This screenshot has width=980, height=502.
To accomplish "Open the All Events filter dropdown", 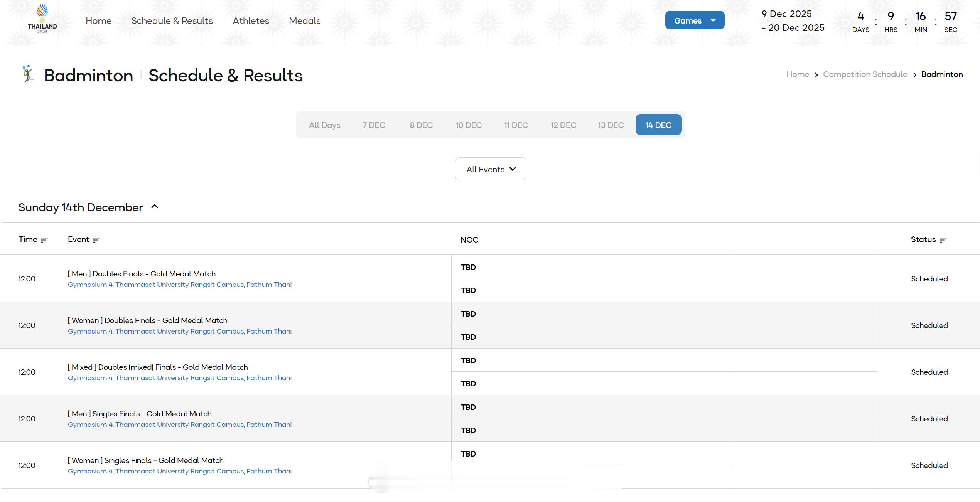I will [x=490, y=169].
